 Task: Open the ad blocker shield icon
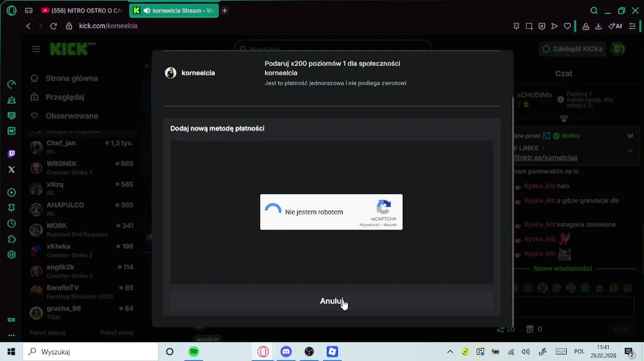pyautogui.click(x=542, y=26)
